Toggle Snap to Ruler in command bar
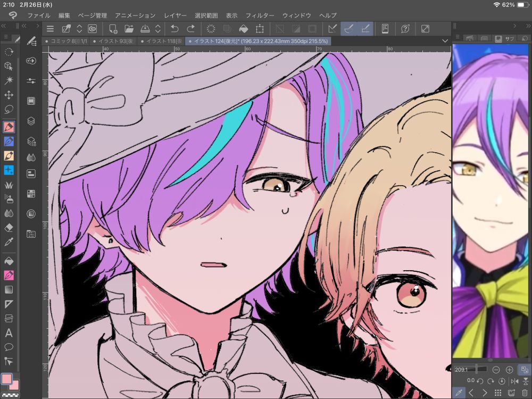The image size is (532, 399). tap(332, 29)
